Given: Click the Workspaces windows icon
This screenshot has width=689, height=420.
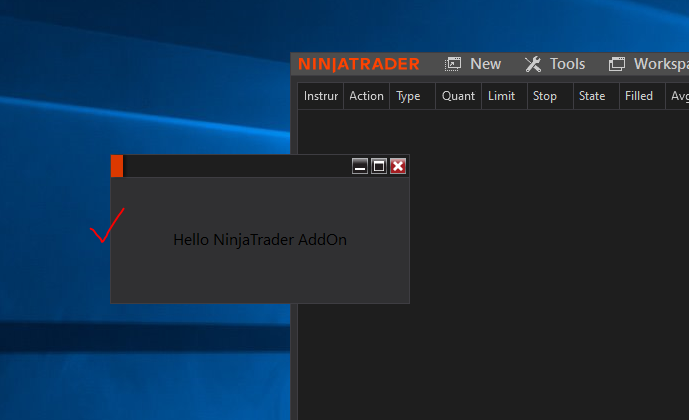Looking at the screenshot, I should point(616,64).
